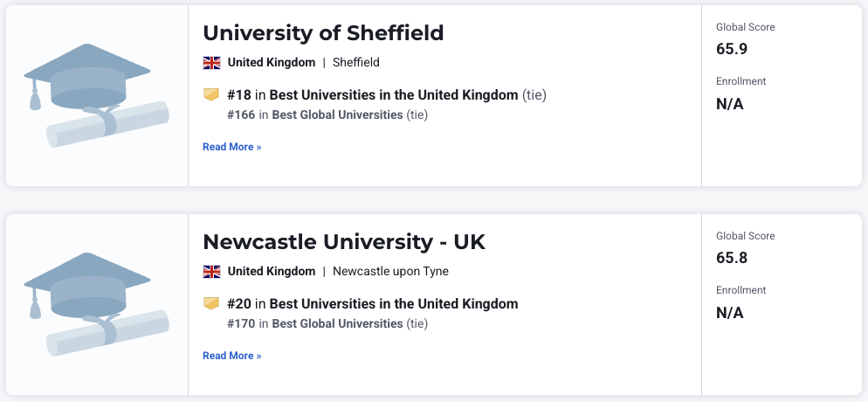
Task: Click the Global Score value 65.8
Action: pyautogui.click(x=732, y=258)
